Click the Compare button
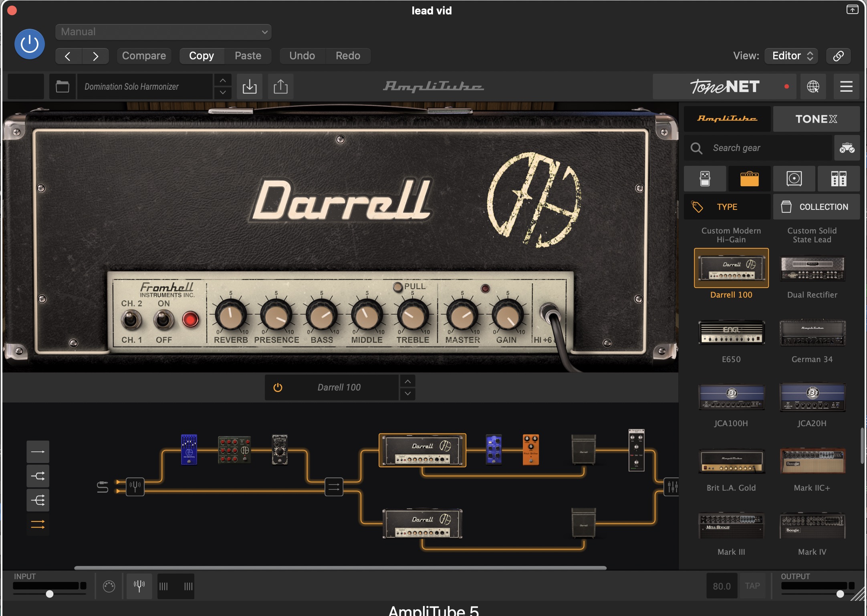Viewport: 867px width, 616px height. [144, 56]
